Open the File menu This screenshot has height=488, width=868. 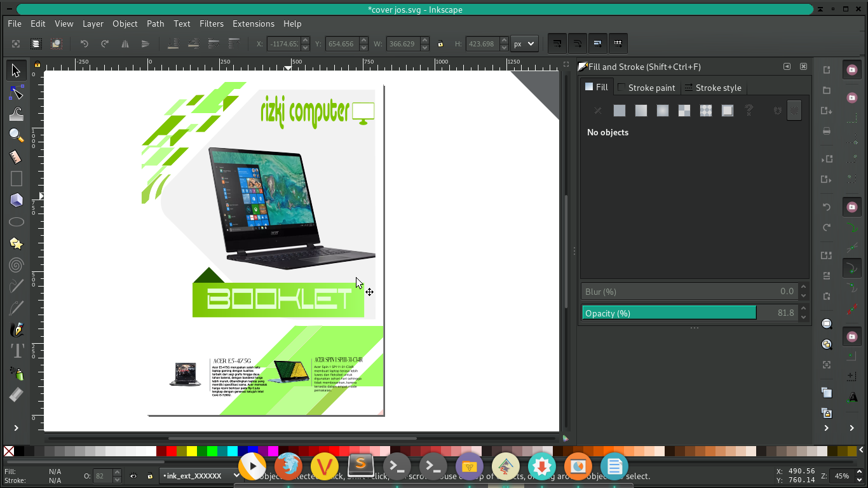(x=15, y=24)
